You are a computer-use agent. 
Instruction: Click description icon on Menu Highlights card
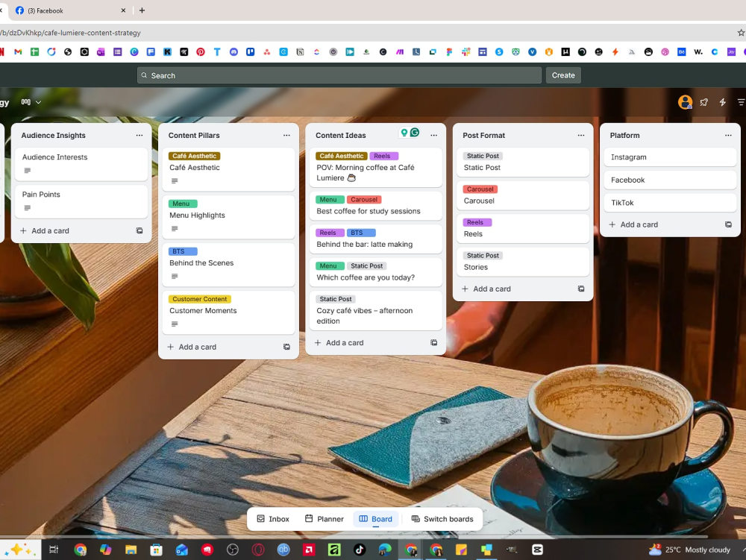tap(175, 229)
